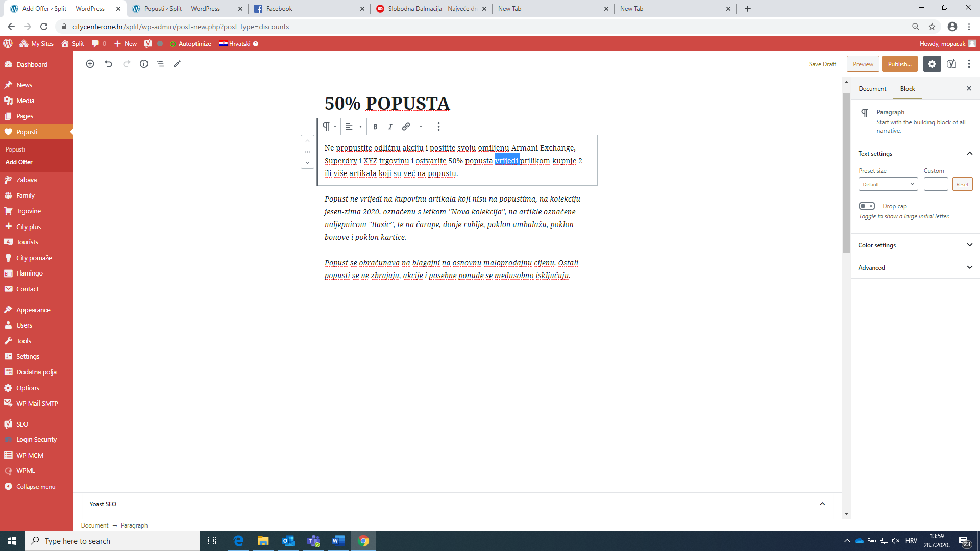Screen dimensions: 980x551
Task: Reload the page
Action: click(44, 27)
